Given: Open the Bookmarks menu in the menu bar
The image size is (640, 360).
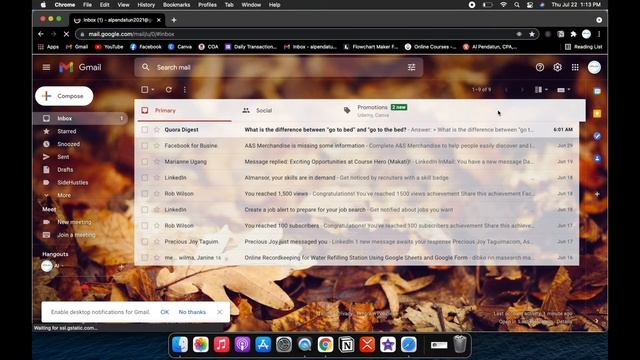Looking at the screenshot, I should pyautogui.click(x=176, y=5).
